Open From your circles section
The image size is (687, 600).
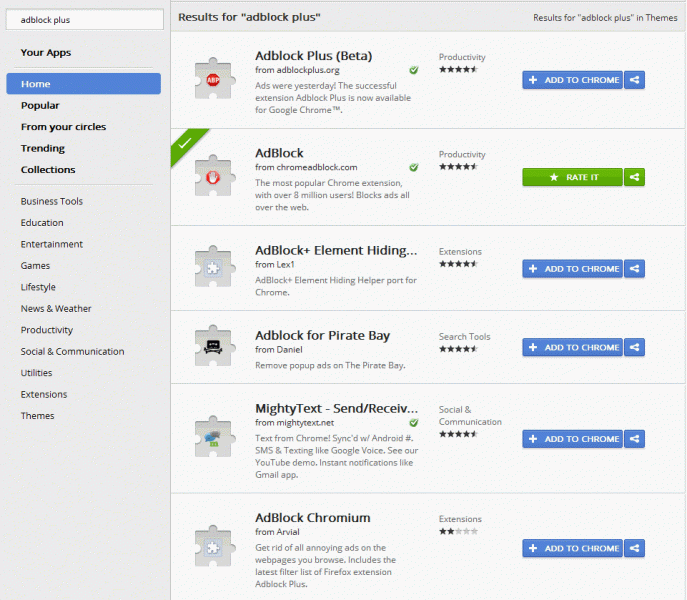[64, 127]
